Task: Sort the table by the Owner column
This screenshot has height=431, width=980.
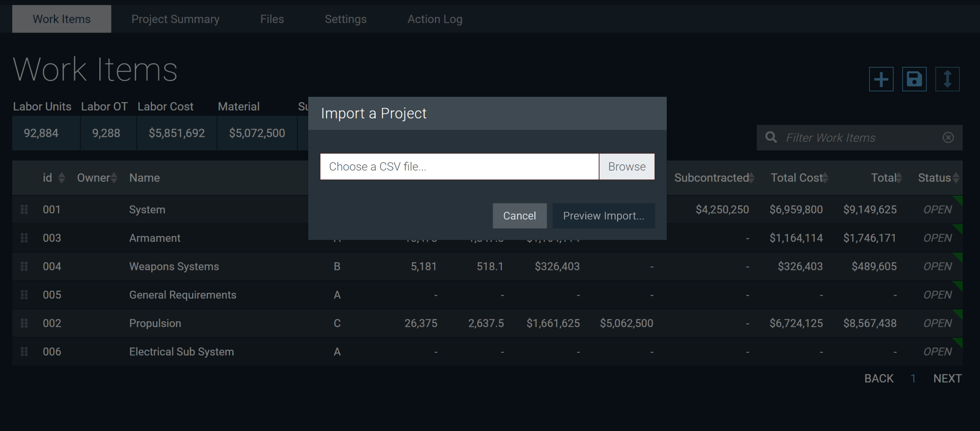Action: point(114,178)
